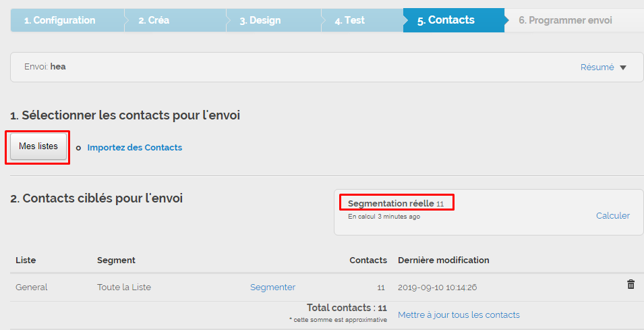
Task: Navigate to step 4. Test
Action: [x=349, y=20]
